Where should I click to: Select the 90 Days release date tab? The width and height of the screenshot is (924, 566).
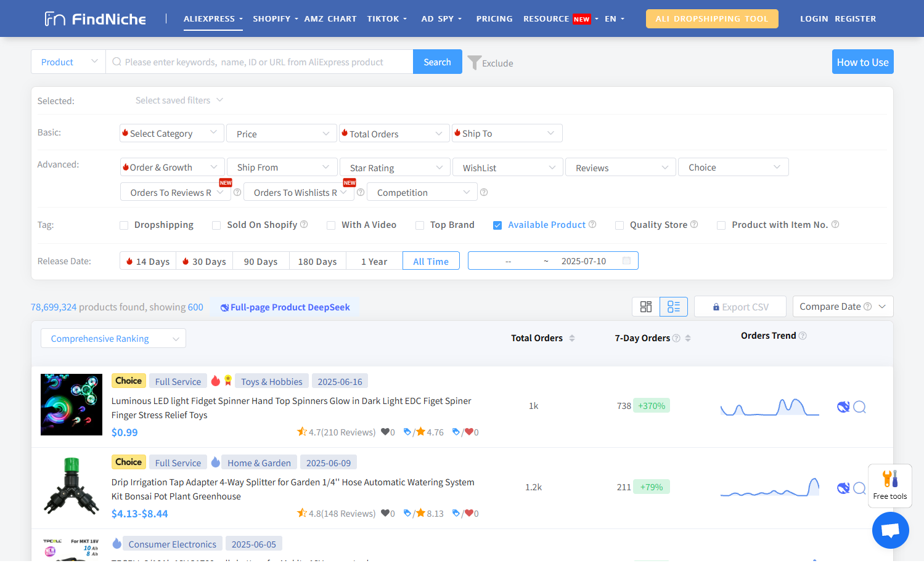(x=261, y=261)
